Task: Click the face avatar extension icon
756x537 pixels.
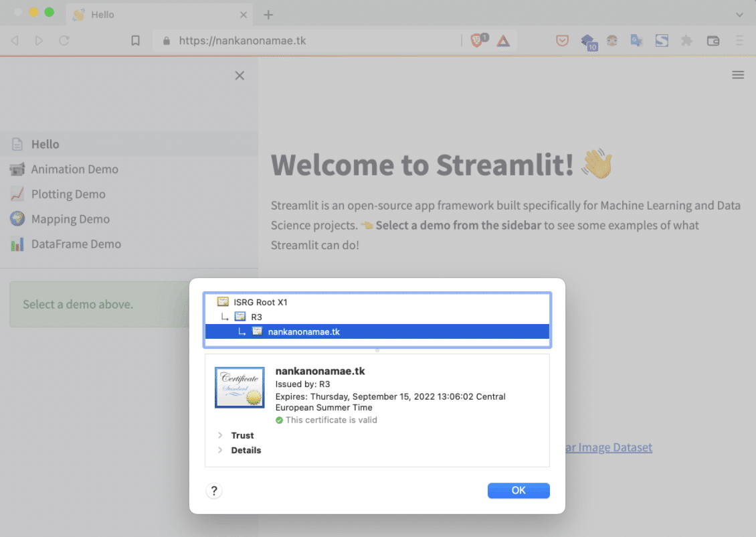Action: click(612, 41)
